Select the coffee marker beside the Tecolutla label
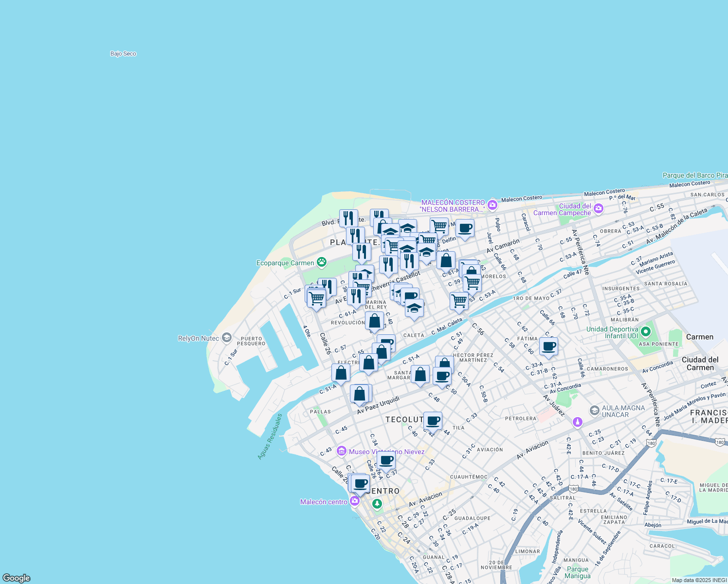 click(x=433, y=421)
